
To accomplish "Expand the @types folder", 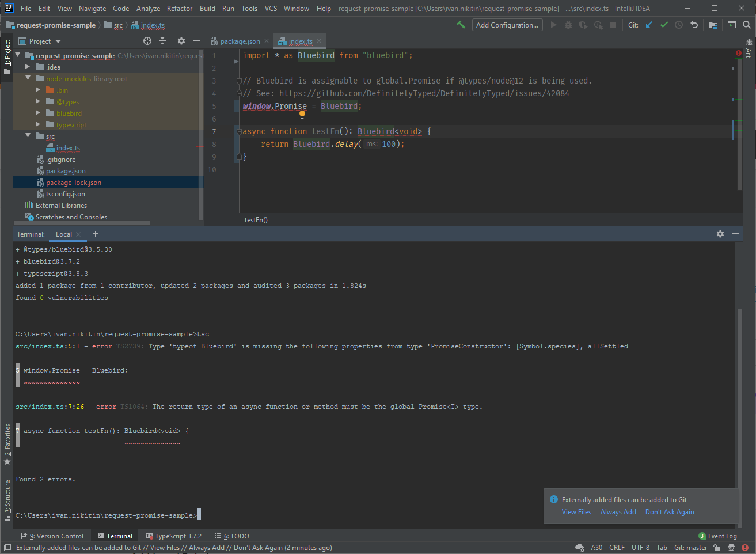I will [38, 101].
